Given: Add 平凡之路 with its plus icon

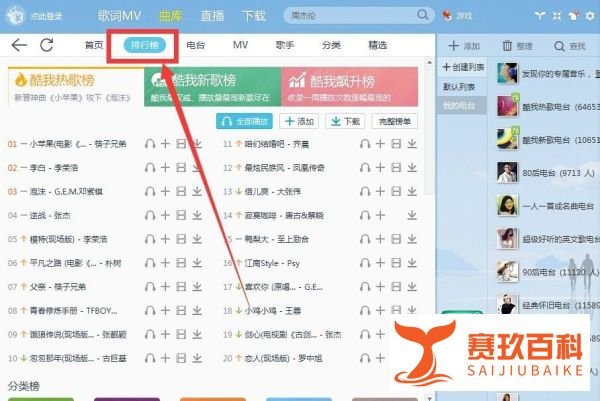Looking at the screenshot, I should (165, 263).
